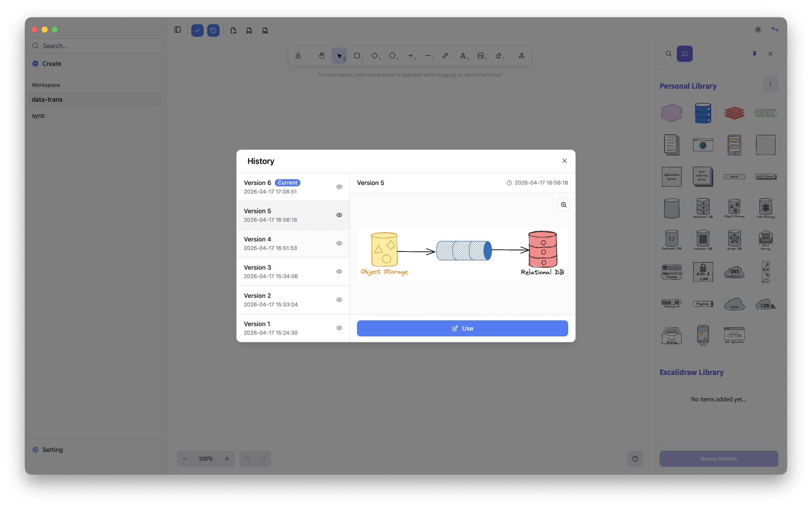Select Version 2 in history list

293,300
